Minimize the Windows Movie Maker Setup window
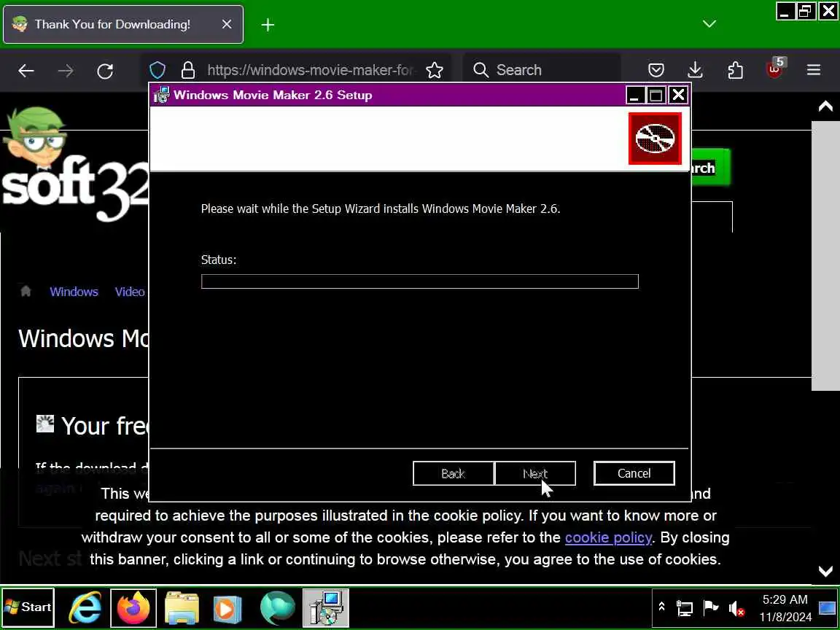Image resolution: width=840 pixels, height=630 pixels. tap(634, 96)
